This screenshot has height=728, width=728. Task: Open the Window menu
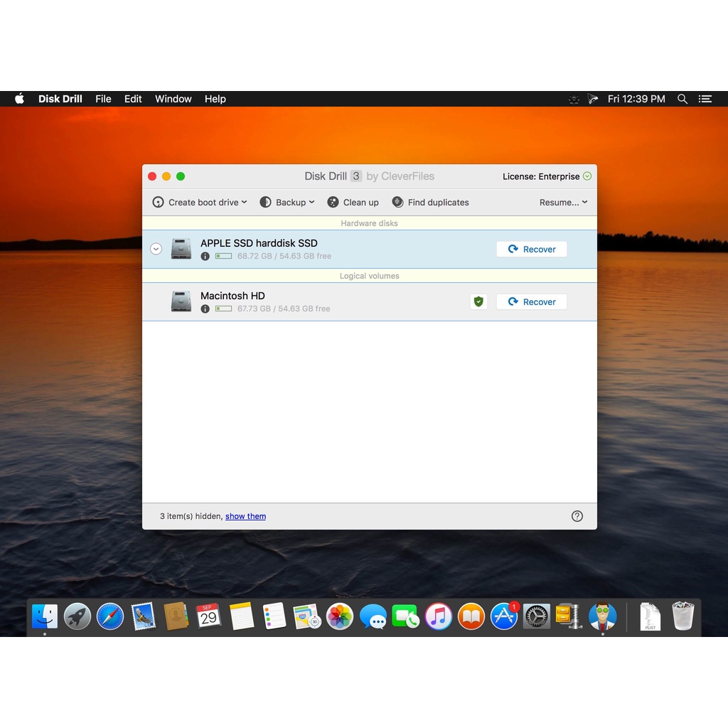point(173,99)
